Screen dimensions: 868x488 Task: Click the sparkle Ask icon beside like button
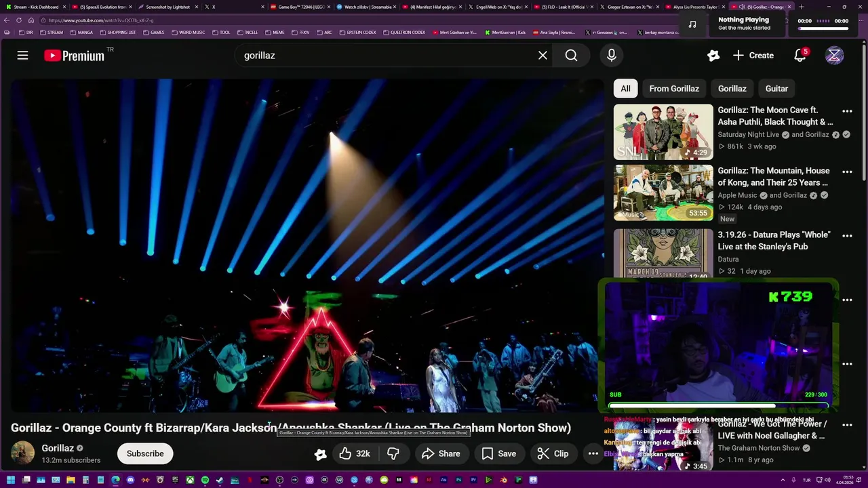(x=320, y=453)
